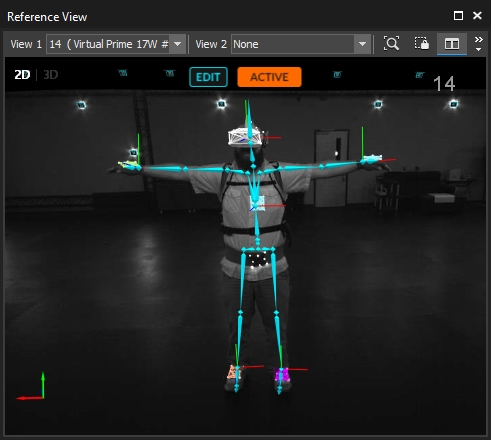Screen dimensions: 491x440
Task: Select the pelvis marker cluster
Action: point(258,259)
